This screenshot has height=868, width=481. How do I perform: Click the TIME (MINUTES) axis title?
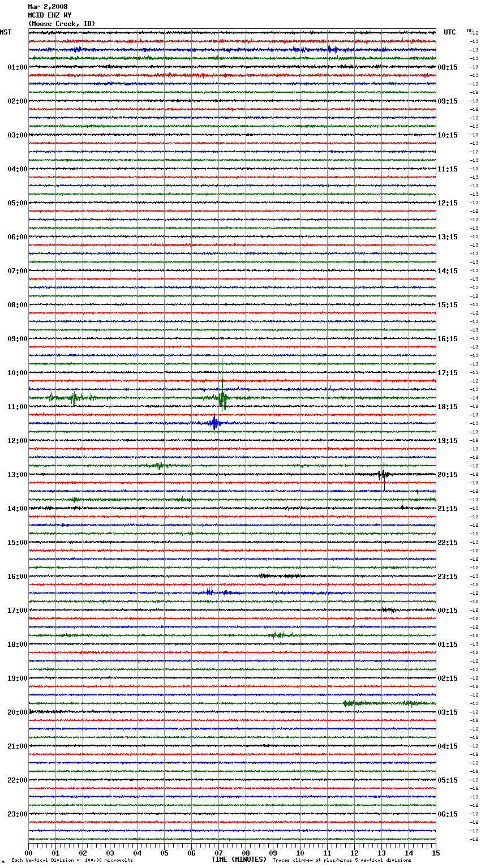pos(239,860)
